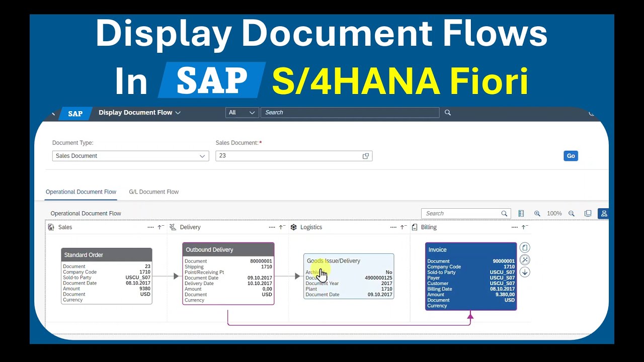Viewport: 644px width, 362px height.
Task: Click the Sales Document number input field
Action: tap(294, 156)
